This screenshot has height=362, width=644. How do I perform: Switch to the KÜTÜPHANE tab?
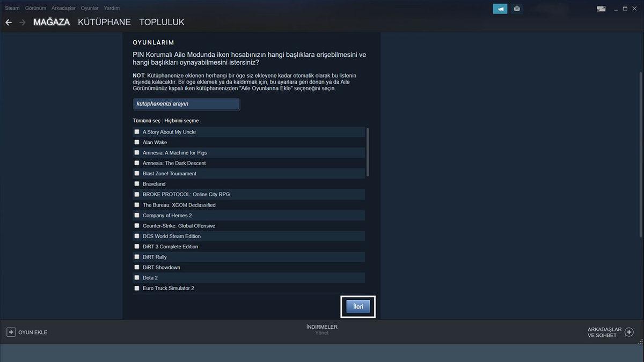(x=104, y=22)
